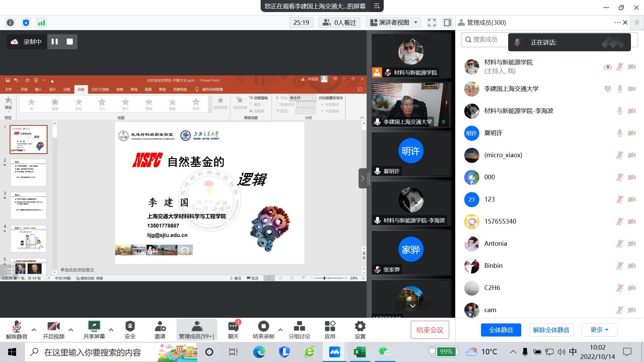
Task: Open the Breakout Rooms (分组讨论) icon
Action: (299, 329)
